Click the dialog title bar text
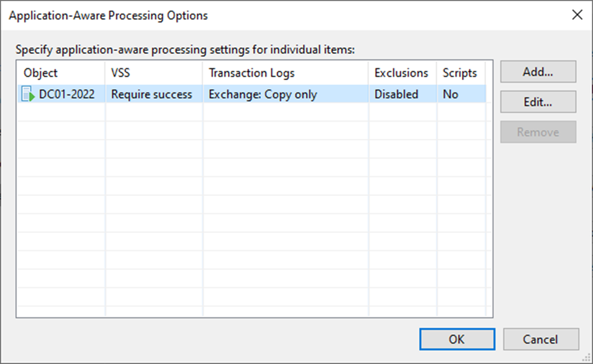Viewport: 593px width, 364px height. (109, 16)
